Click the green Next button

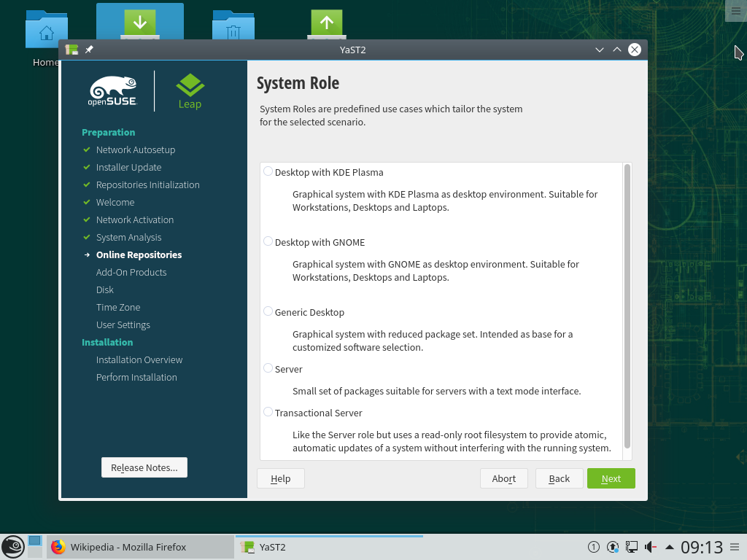click(x=611, y=478)
